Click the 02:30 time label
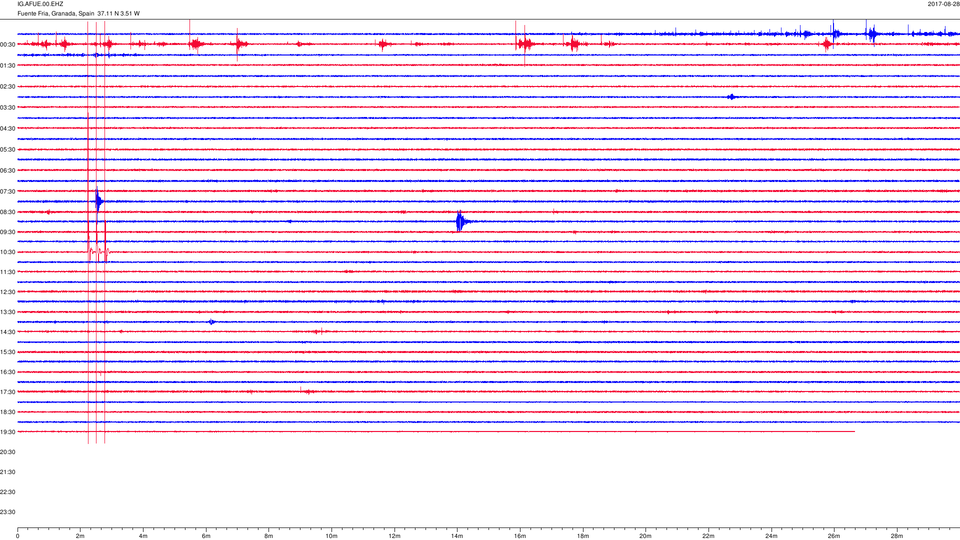This screenshot has height=540, width=960. point(7,87)
